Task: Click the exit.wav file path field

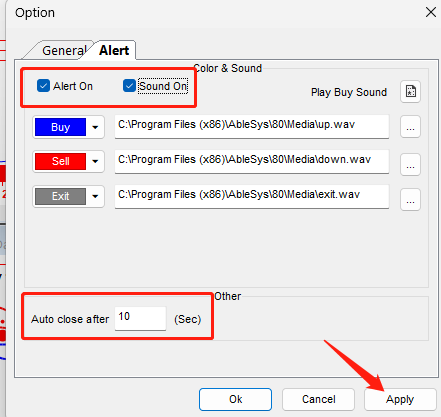Action: (x=252, y=196)
